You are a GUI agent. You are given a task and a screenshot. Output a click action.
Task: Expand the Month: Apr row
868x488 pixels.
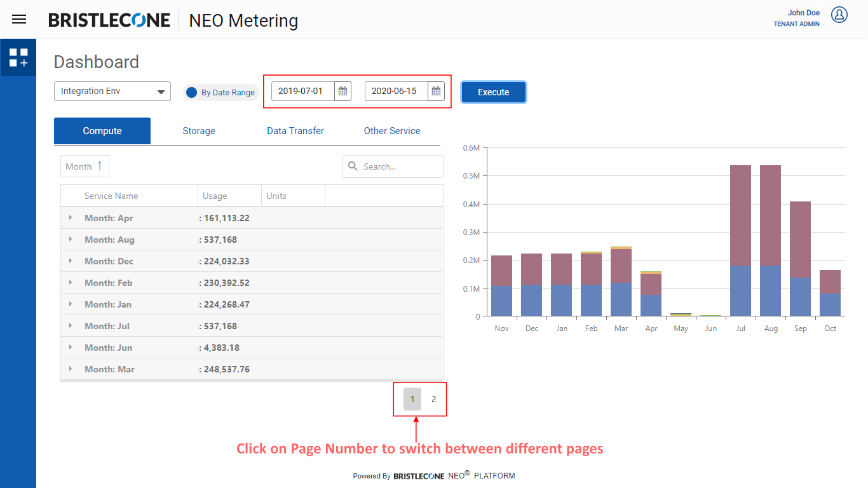(x=71, y=218)
